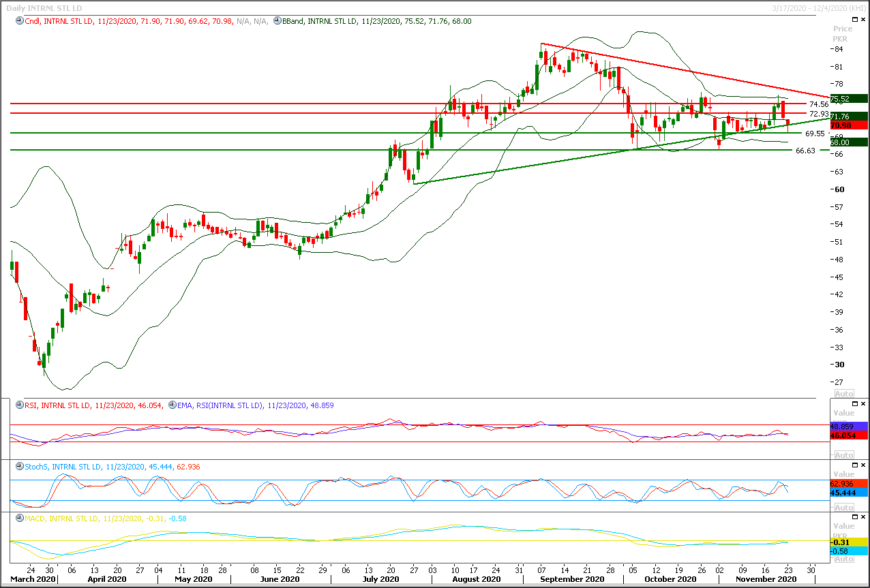Click Auto button in RSI pane

click(x=843, y=455)
